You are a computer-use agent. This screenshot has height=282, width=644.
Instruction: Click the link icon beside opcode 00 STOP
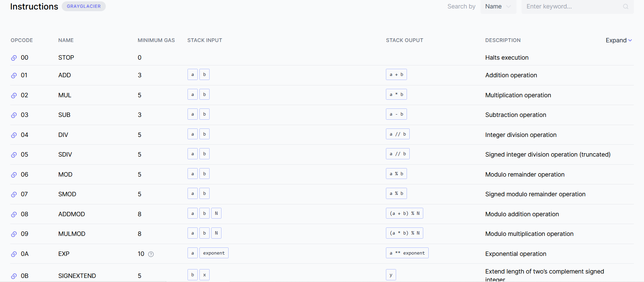tap(14, 58)
